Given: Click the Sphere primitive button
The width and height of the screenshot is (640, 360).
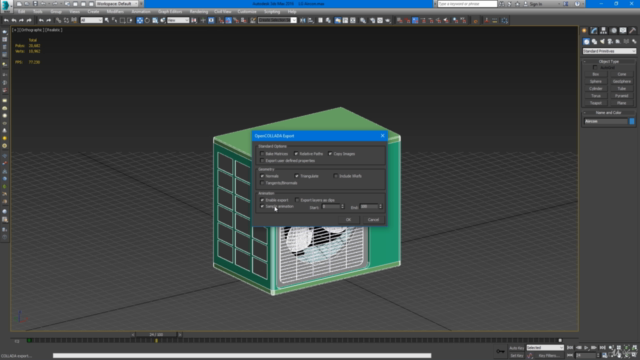Looking at the screenshot, I should (596, 82).
